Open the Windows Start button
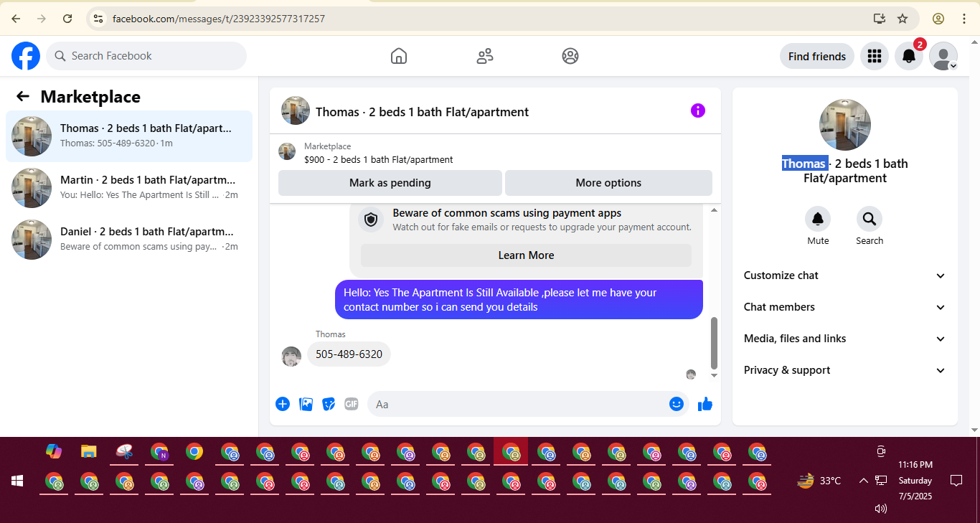 pos(17,481)
